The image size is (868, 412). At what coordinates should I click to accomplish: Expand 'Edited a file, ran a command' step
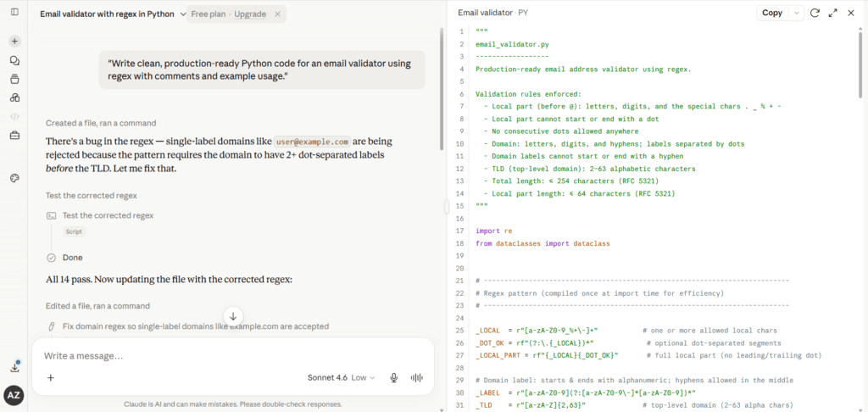point(98,306)
